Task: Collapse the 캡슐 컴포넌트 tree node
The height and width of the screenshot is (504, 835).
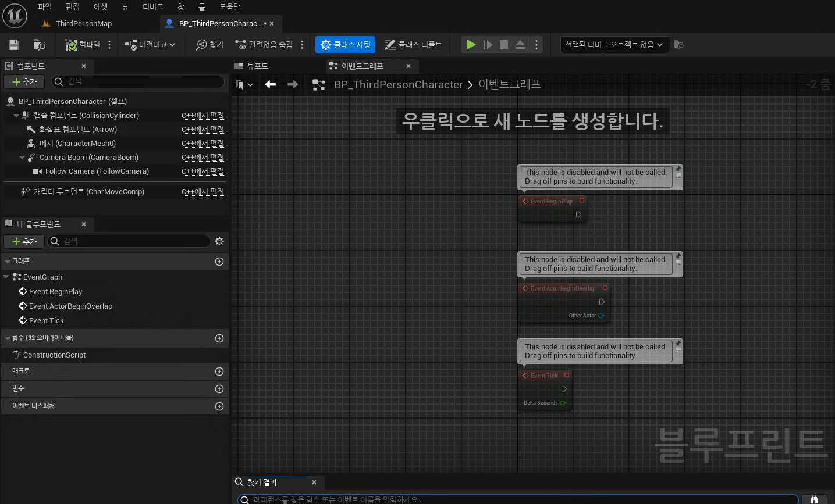Action: pos(16,116)
